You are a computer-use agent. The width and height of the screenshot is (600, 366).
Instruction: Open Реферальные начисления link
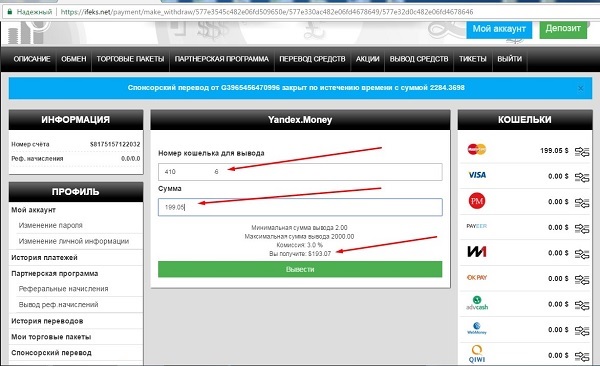coord(64,289)
